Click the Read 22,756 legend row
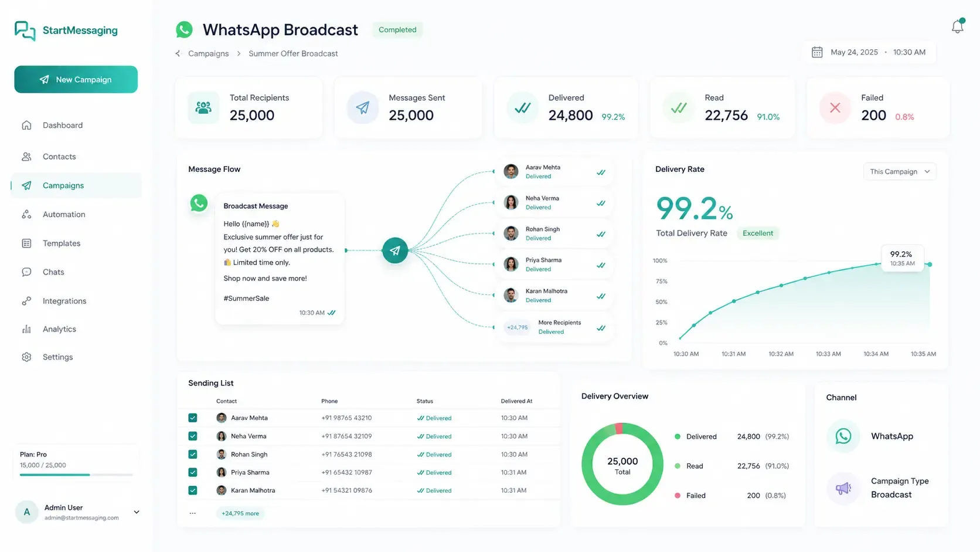The image size is (980, 552). (732, 466)
